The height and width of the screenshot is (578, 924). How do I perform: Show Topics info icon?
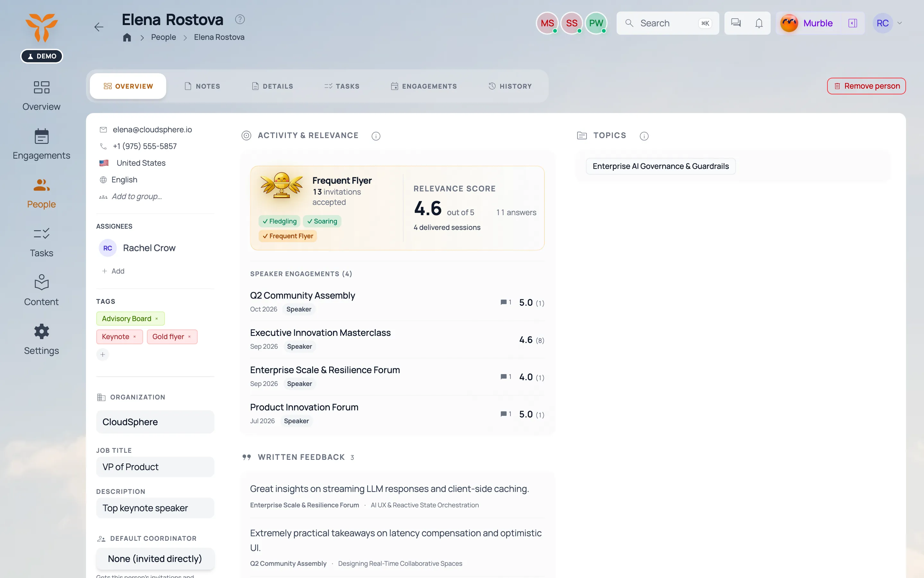(644, 136)
